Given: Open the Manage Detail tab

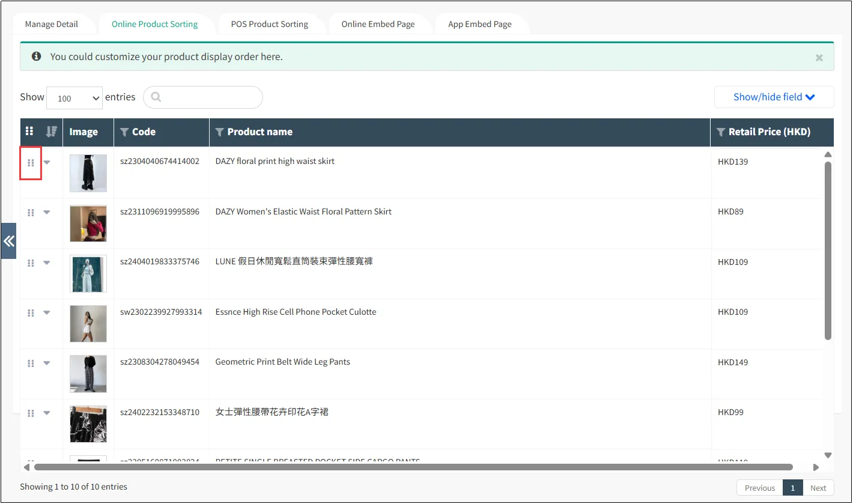Looking at the screenshot, I should point(52,24).
